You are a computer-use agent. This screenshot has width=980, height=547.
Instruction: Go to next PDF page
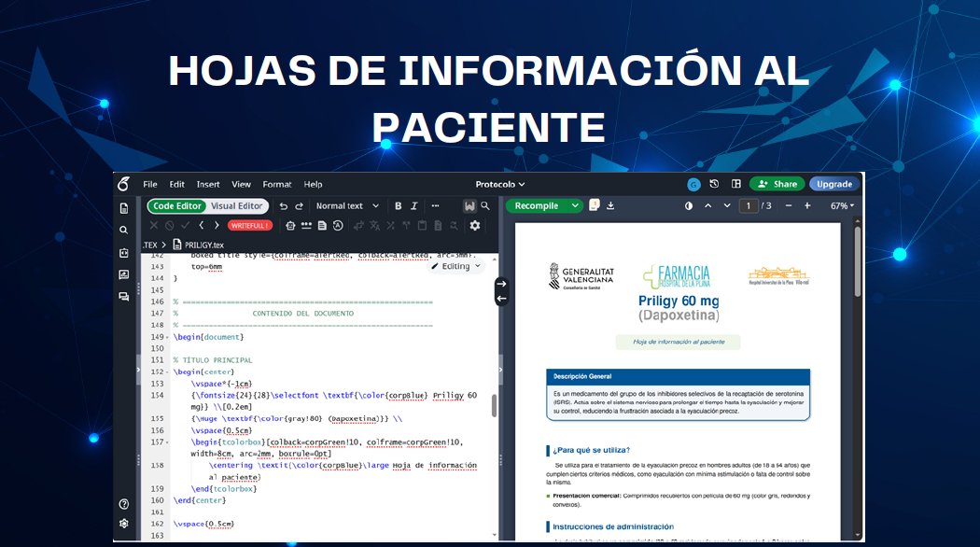pyautogui.click(x=727, y=205)
